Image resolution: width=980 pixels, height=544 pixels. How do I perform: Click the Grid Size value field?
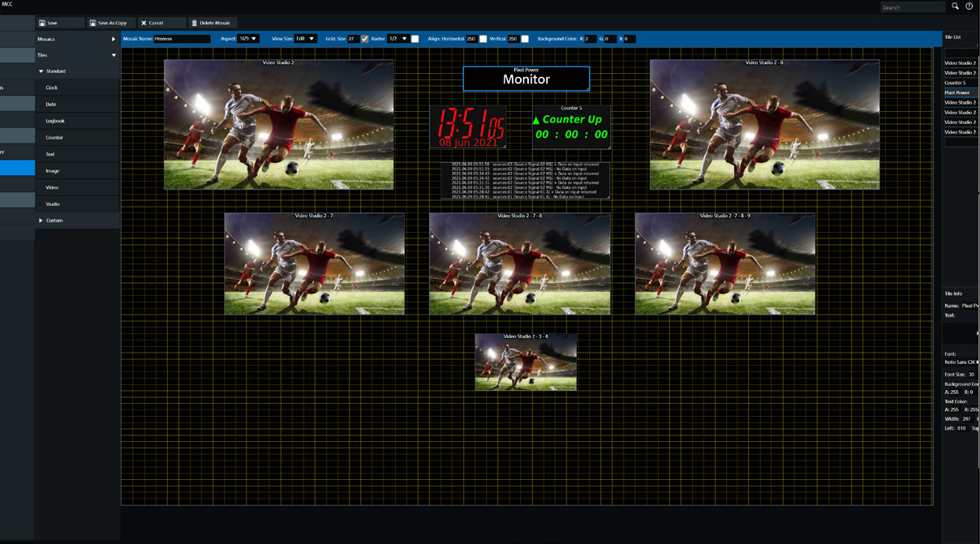point(352,38)
